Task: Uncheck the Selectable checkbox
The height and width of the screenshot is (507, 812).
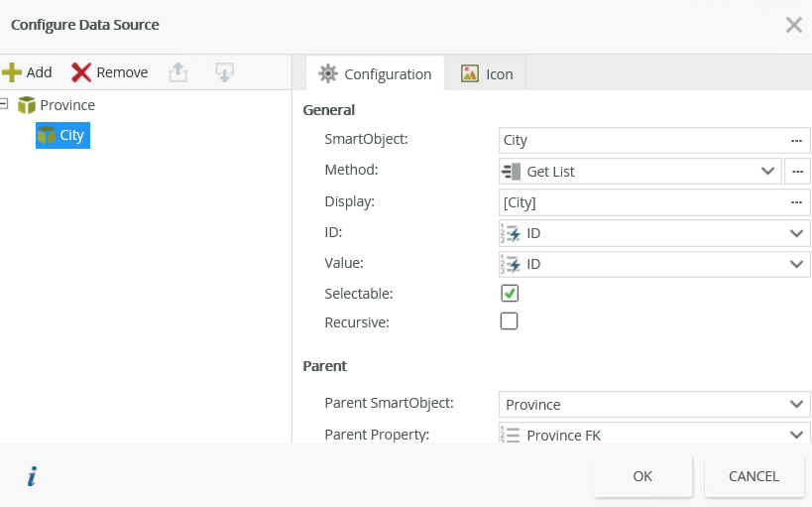Action: [x=510, y=294]
